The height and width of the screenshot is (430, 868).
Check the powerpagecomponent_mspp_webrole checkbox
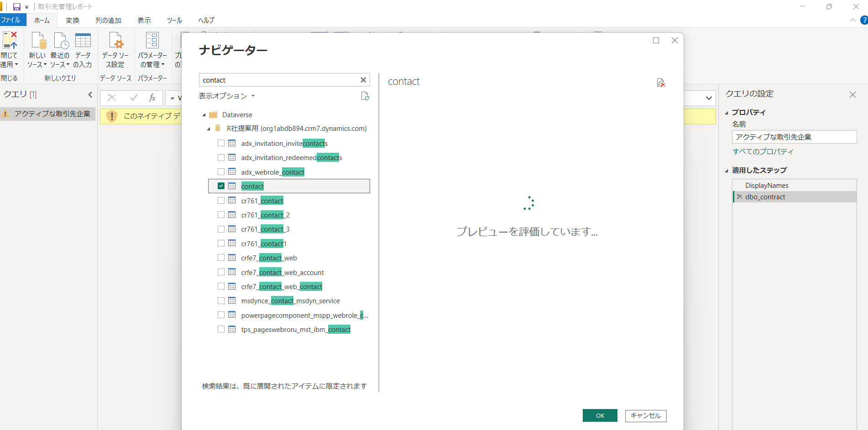(x=221, y=315)
